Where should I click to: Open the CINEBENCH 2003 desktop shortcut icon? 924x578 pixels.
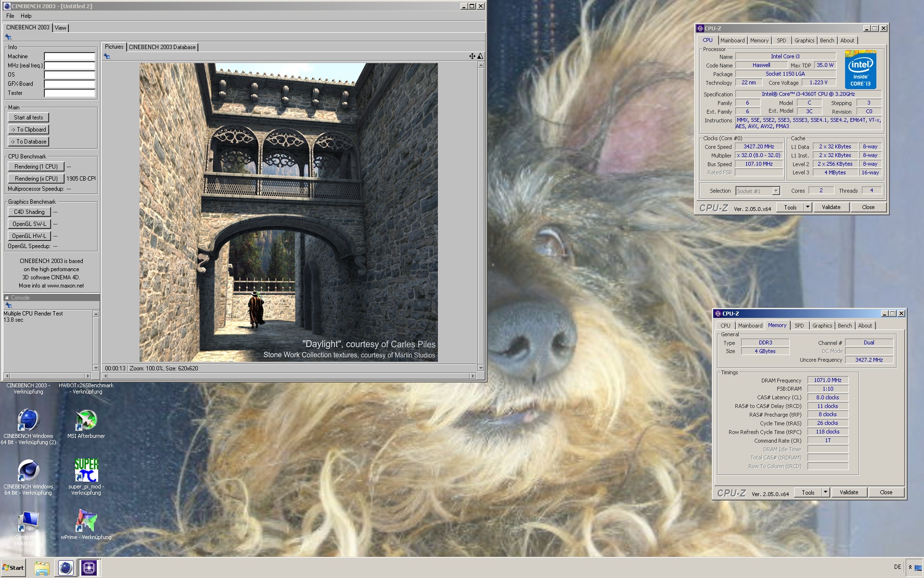pyautogui.click(x=28, y=388)
